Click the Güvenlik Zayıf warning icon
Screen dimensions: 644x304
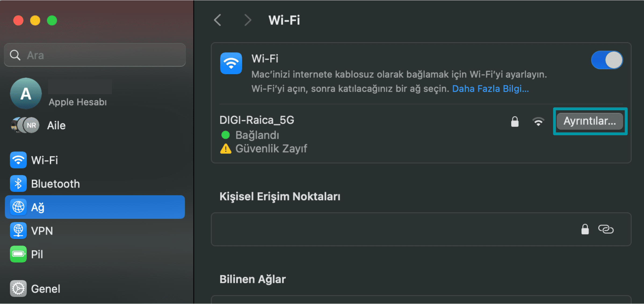click(226, 148)
